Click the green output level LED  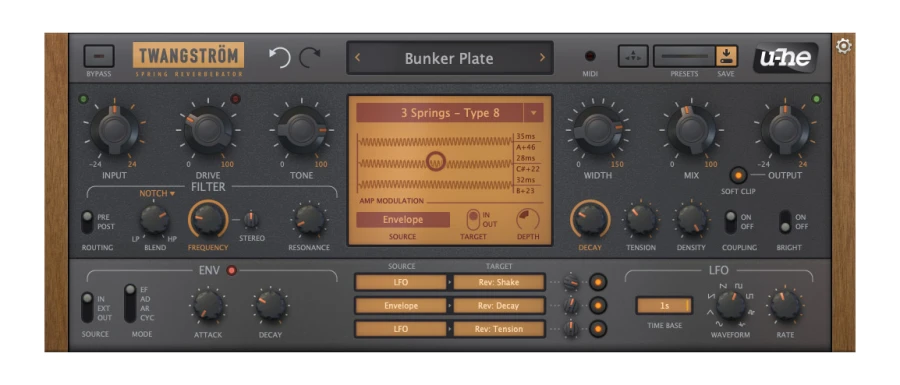(816, 99)
